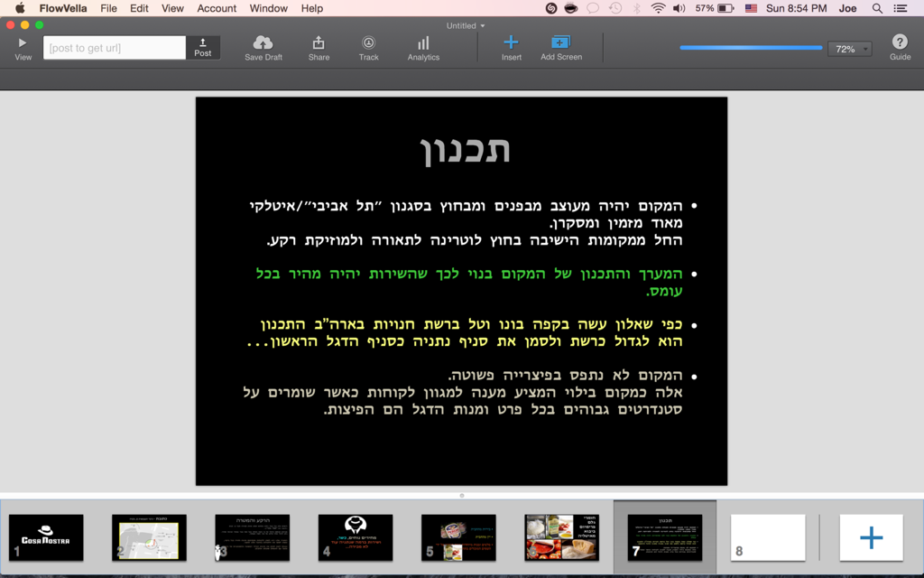Open Analytics bar chart icon
The width and height of the screenshot is (924, 578).
click(x=423, y=43)
